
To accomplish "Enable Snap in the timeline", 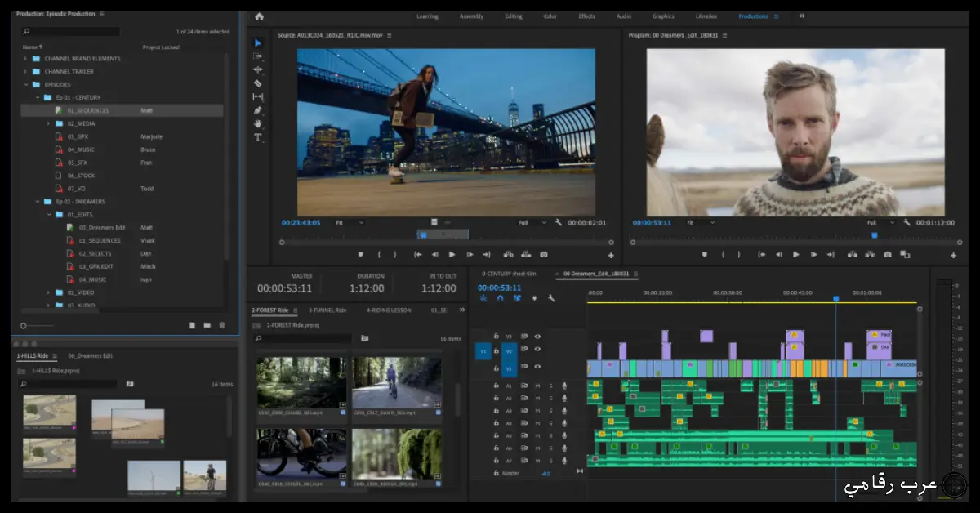I will 499,297.
